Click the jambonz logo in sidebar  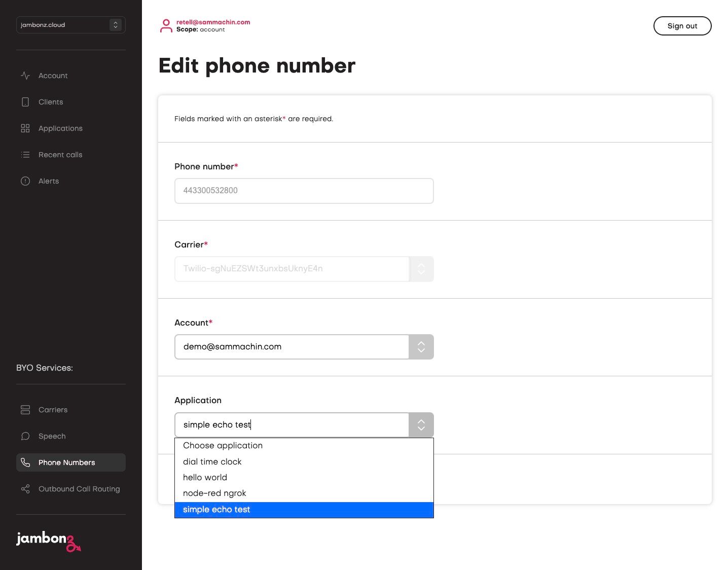coord(48,541)
